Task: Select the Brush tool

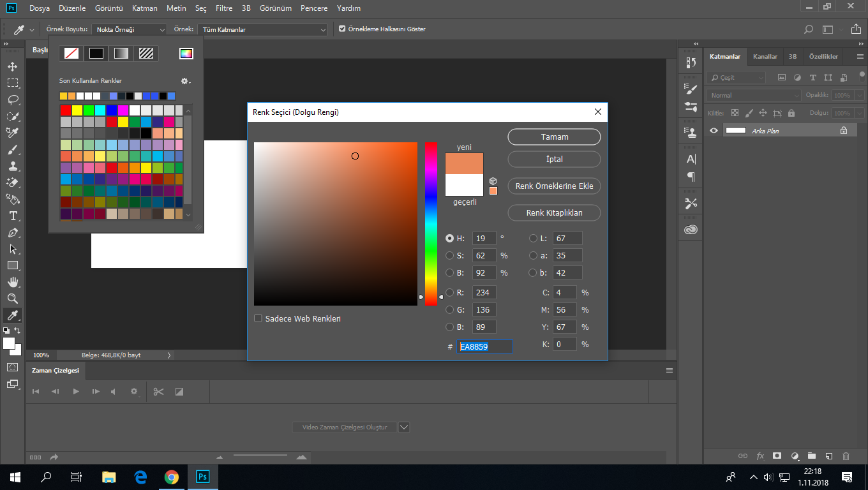Action: click(13, 149)
